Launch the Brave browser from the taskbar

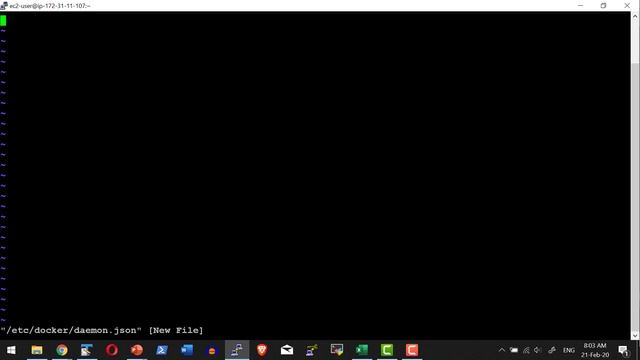tap(262, 350)
